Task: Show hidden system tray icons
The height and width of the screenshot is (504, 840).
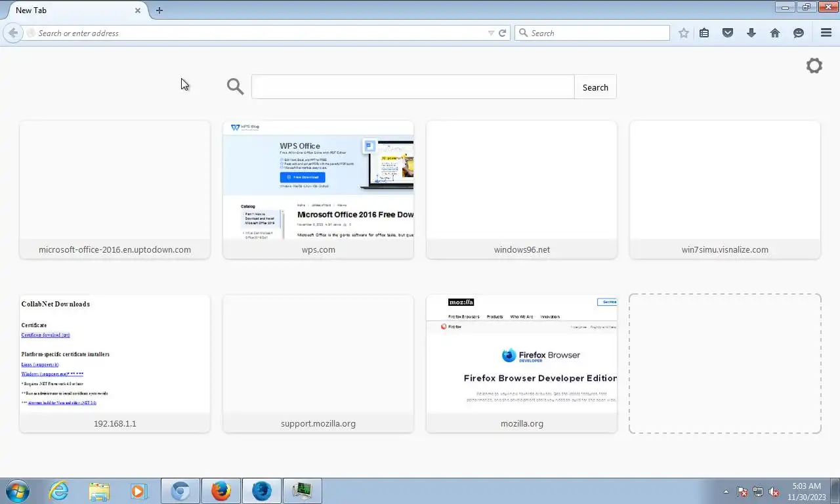Action: [x=726, y=492]
